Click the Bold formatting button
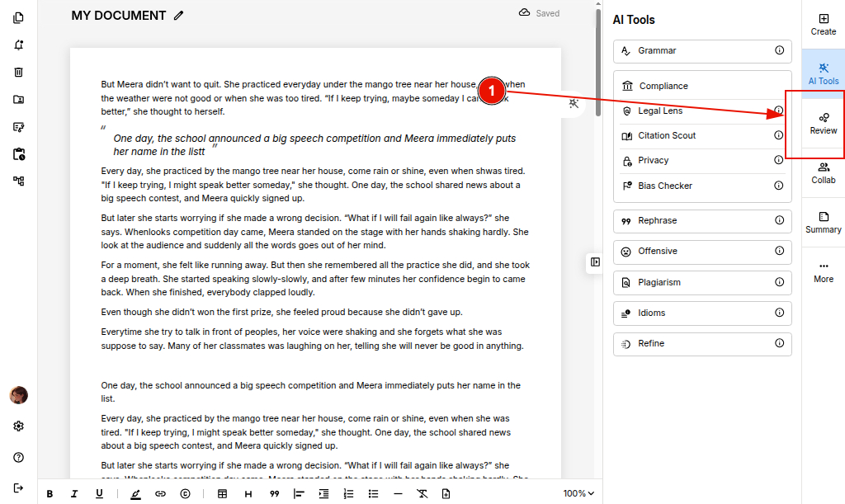845x504 pixels. tap(50, 494)
